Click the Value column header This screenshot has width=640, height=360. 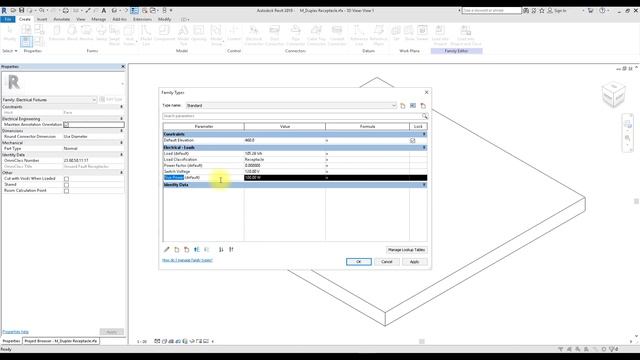pos(285,127)
